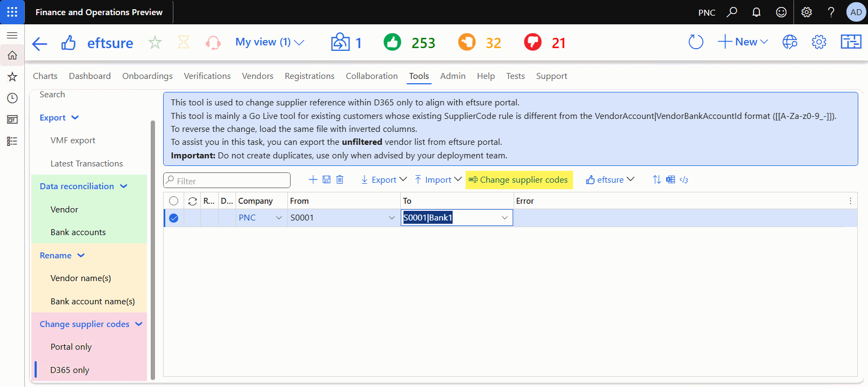Switch to the Vendors tab
The image size is (868, 387).
258,76
